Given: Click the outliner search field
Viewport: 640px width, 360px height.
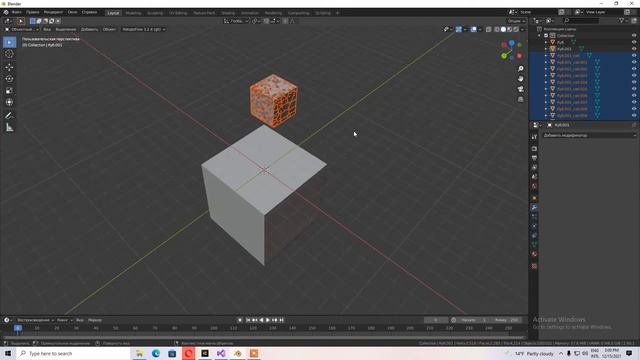Looking at the screenshot, I should tap(581, 20).
